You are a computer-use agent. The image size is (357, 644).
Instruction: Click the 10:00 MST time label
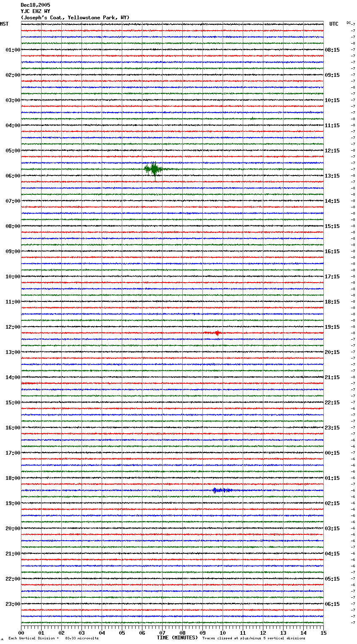pyautogui.click(x=13, y=277)
